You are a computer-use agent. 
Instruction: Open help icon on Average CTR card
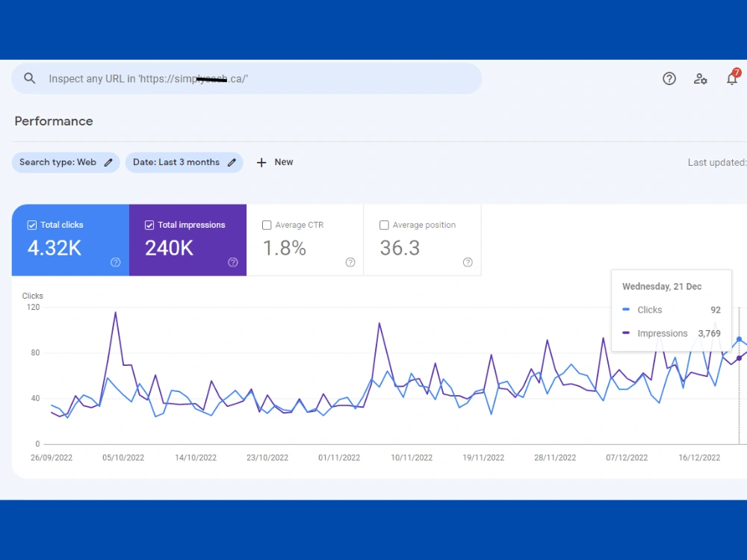(350, 262)
